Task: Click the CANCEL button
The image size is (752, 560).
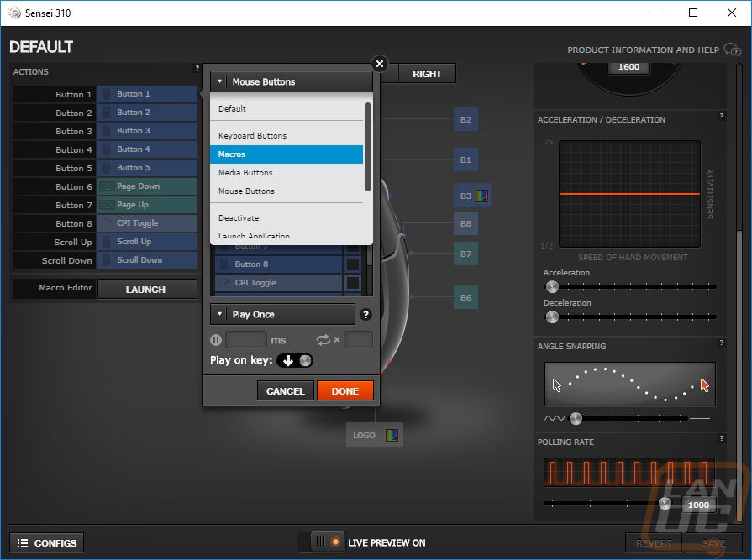Action: click(286, 391)
